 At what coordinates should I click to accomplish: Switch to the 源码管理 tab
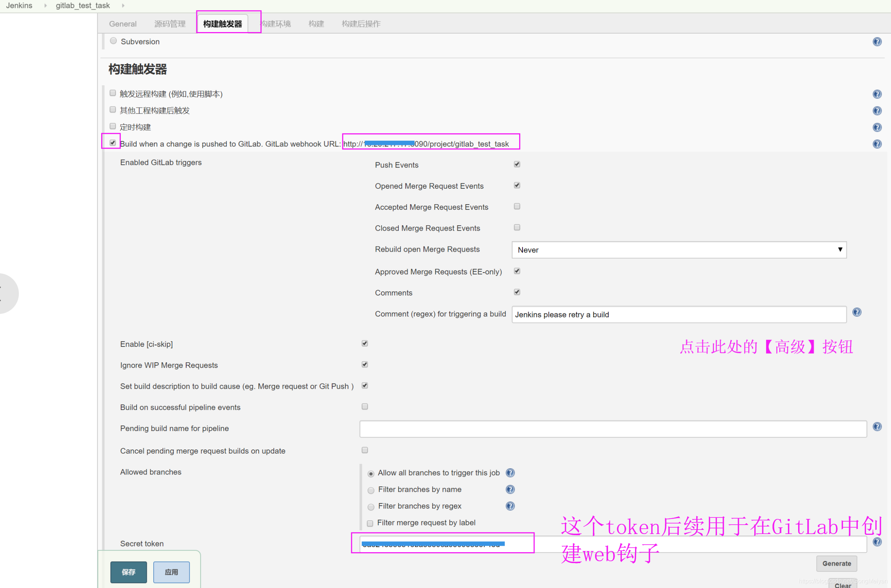[170, 24]
